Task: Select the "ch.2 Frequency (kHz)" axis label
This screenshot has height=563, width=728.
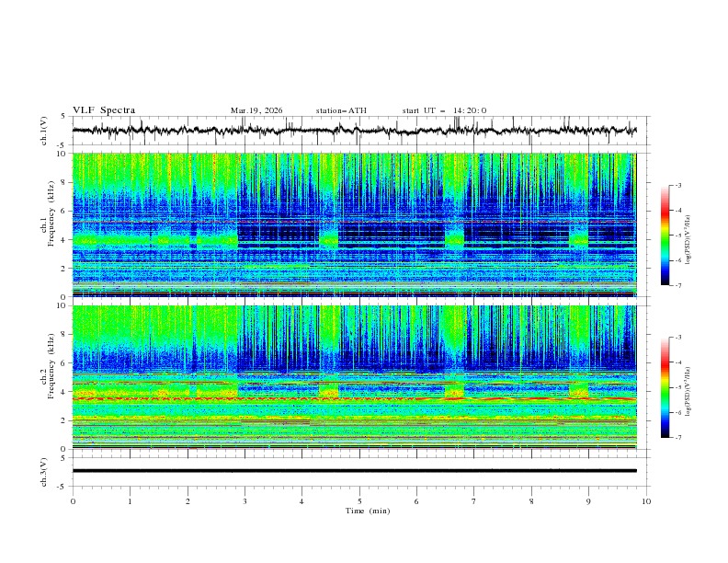Action: pos(48,365)
